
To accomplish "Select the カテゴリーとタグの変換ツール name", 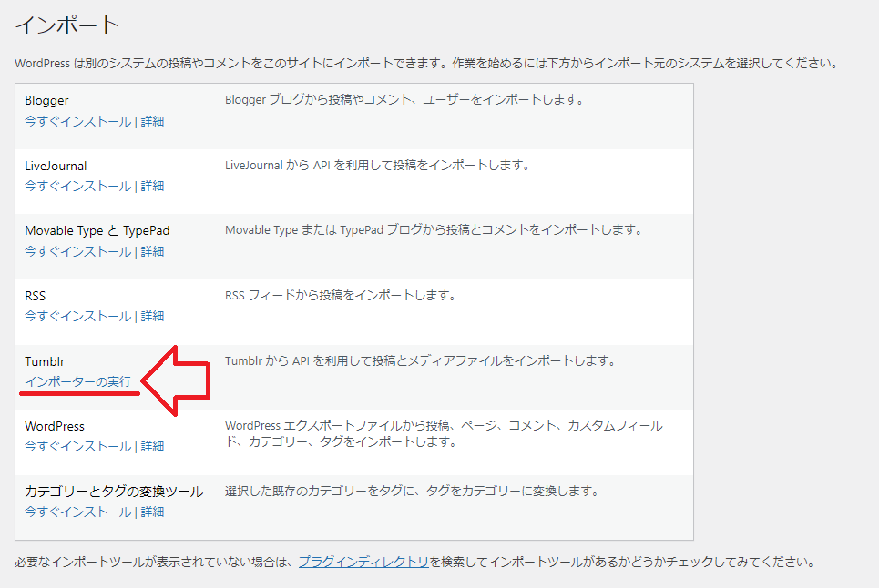I will 114,492.
